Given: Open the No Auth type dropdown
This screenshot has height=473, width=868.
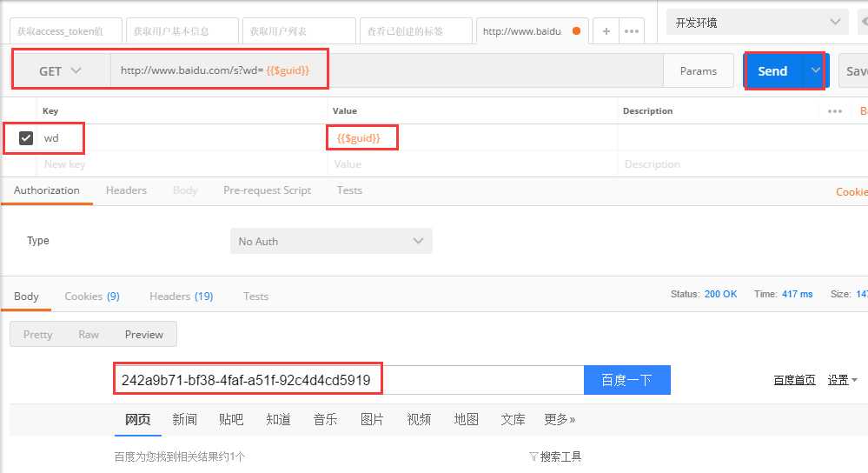Looking at the screenshot, I should [x=331, y=241].
